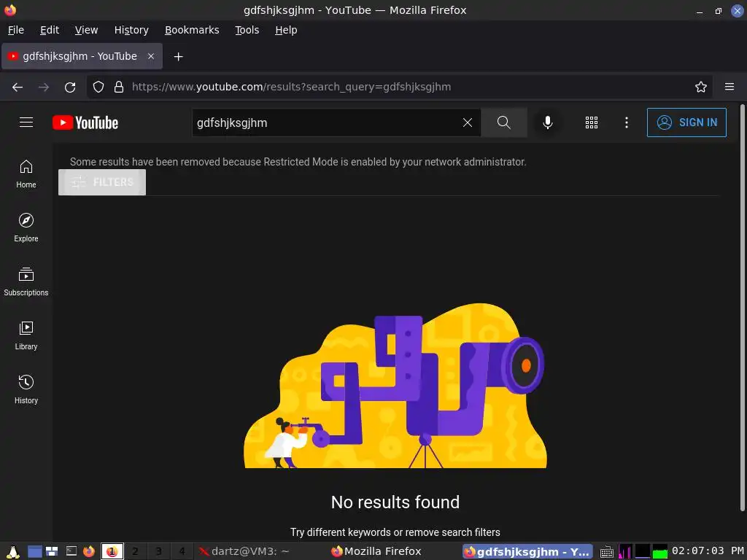Open the Tools menu
The width and height of the screenshot is (747, 560).
click(247, 30)
